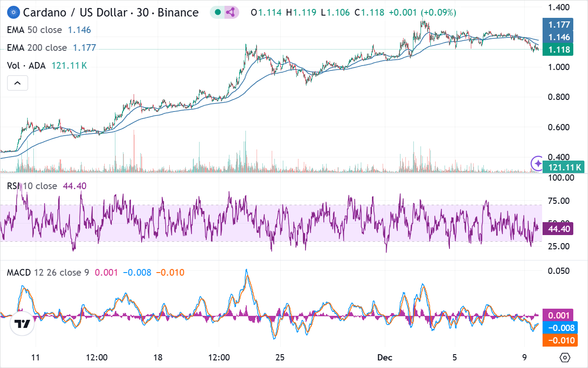The image size is (588, 368).
Task: Click the purple share-nodes icon in header
Action: click(231, 12)
